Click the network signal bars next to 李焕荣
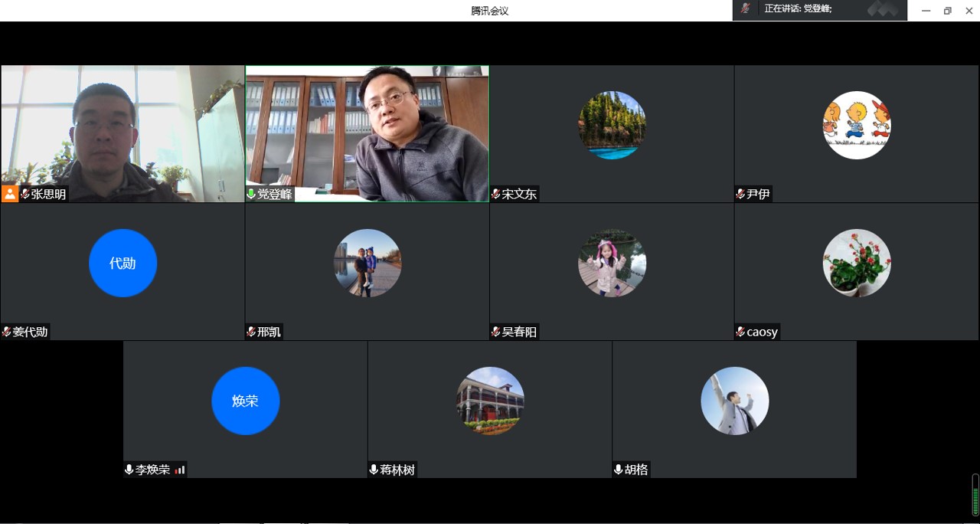 point(180,470)
